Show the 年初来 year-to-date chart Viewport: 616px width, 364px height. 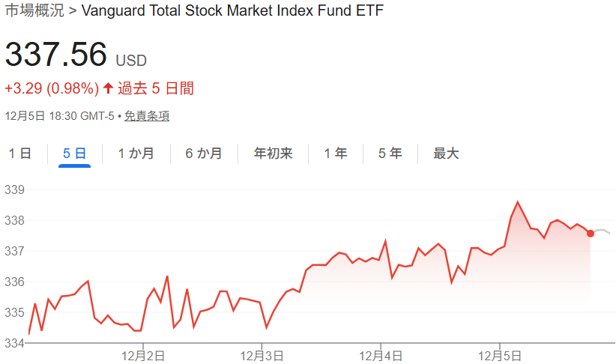273,154
